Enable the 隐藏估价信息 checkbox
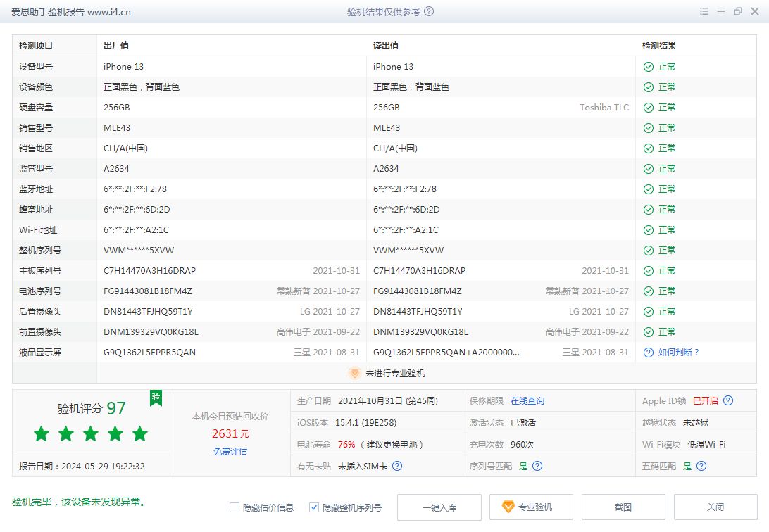 click(x=235, y=507)
